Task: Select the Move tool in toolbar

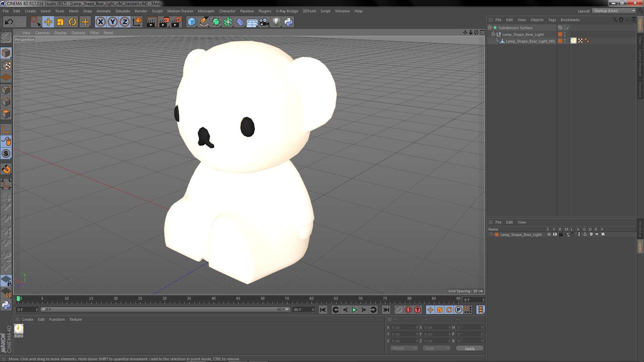Action: coord(48,22)
